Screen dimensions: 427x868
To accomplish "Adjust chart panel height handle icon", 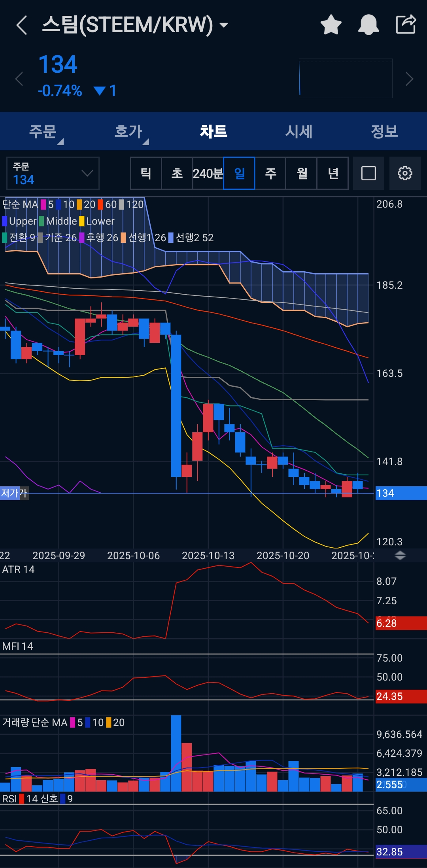I will coord(400,555).
